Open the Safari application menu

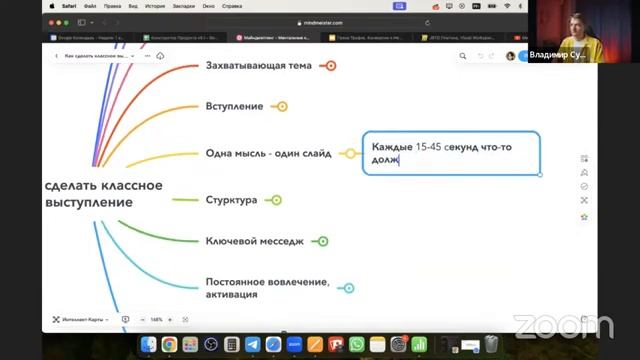(69, 6)
